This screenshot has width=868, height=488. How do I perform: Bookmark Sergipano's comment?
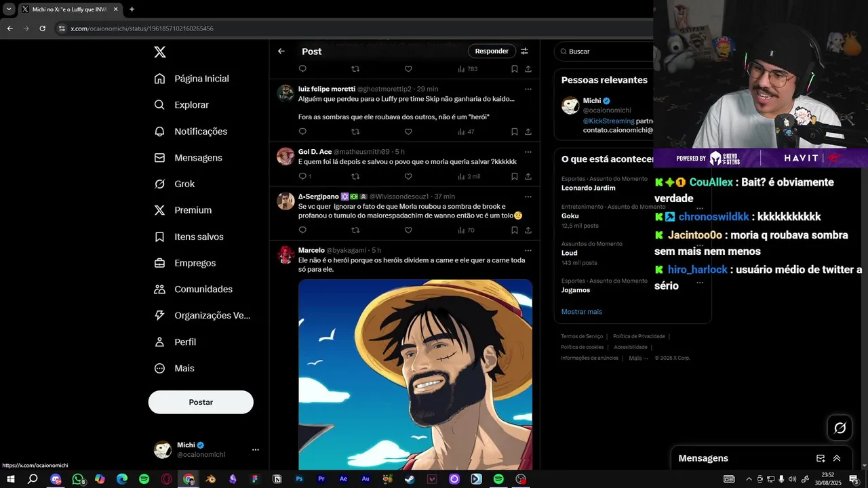(515, 230)
